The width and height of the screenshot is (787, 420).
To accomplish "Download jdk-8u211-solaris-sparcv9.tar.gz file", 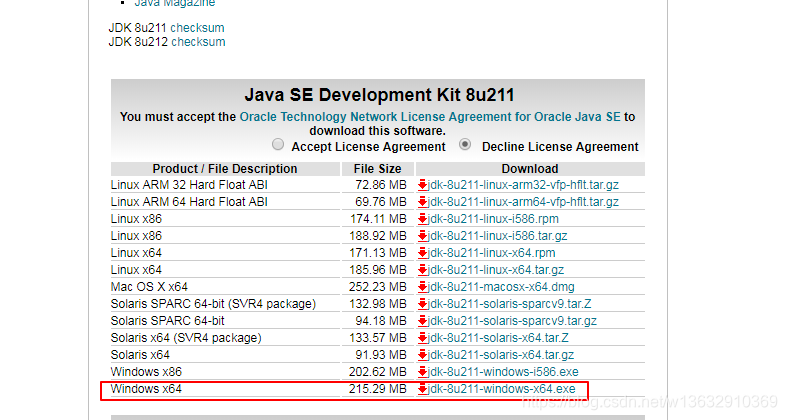I will [x=512, y=321].
